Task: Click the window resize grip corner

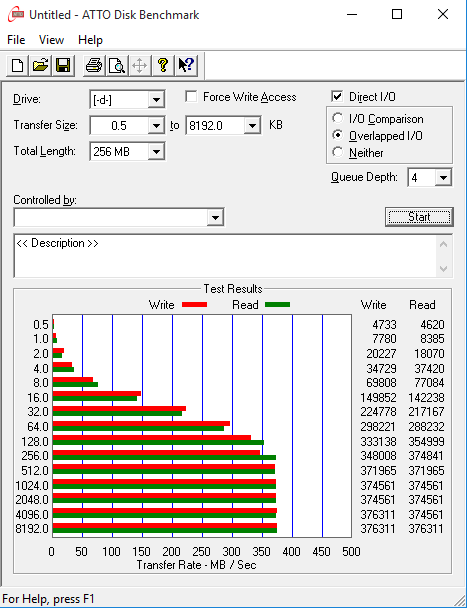Action: point(459,600)
